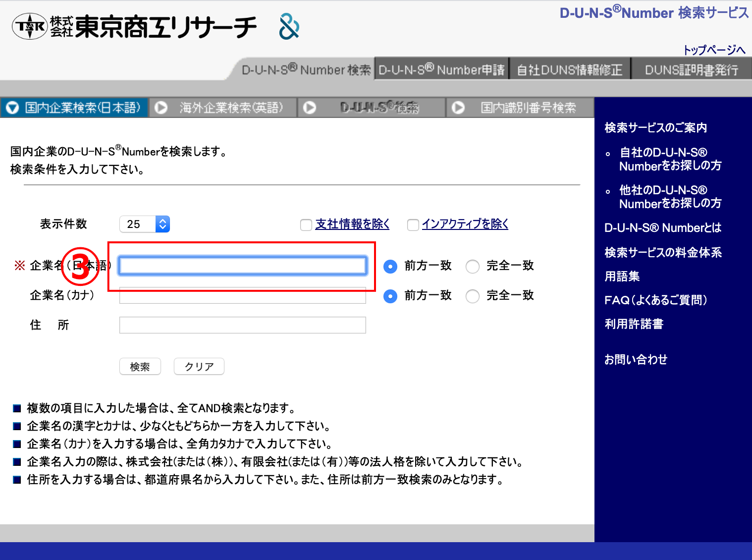
Task: Follow the 支社情報を除く link
Action: tap(353, 224)
